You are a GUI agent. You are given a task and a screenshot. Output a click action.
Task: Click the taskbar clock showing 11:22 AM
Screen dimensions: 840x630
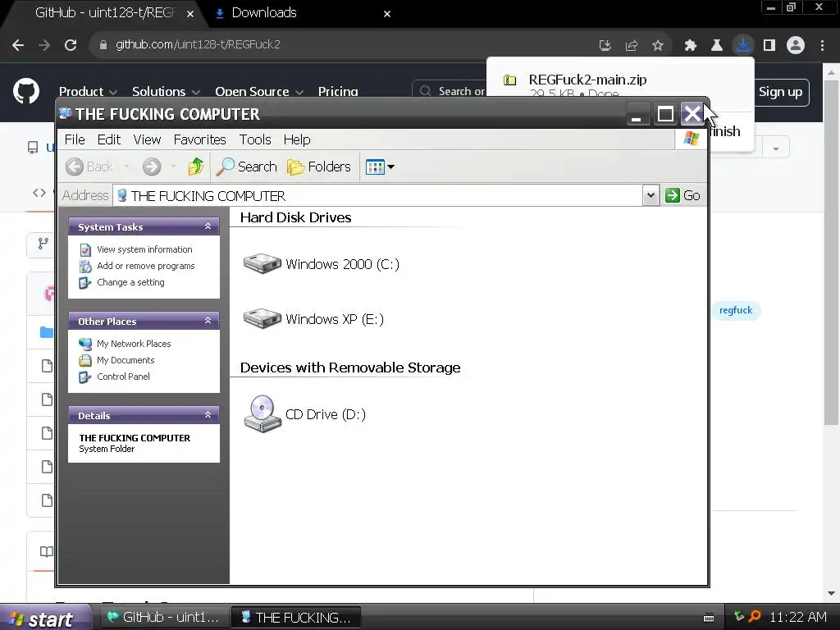click(x=798, y=617)
